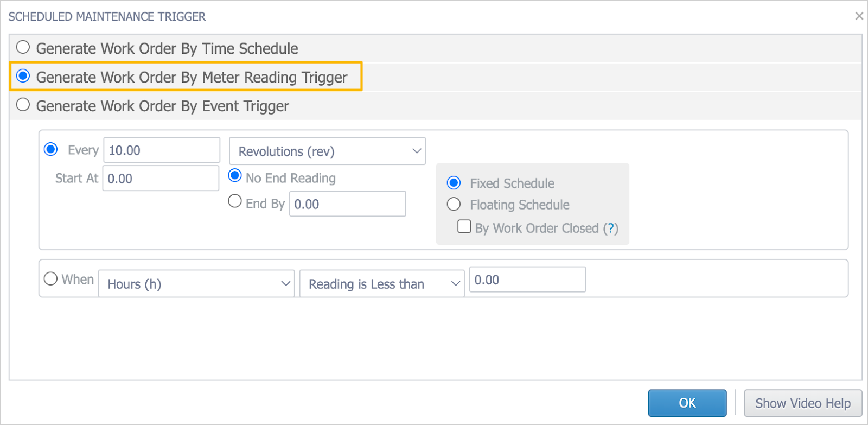Select Generate Work Order By Event Trigger

[23, 104]
